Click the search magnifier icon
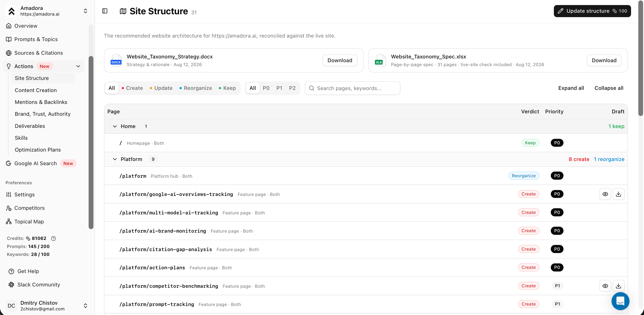Viewport: 644px width, 315px height. (311, 88)
